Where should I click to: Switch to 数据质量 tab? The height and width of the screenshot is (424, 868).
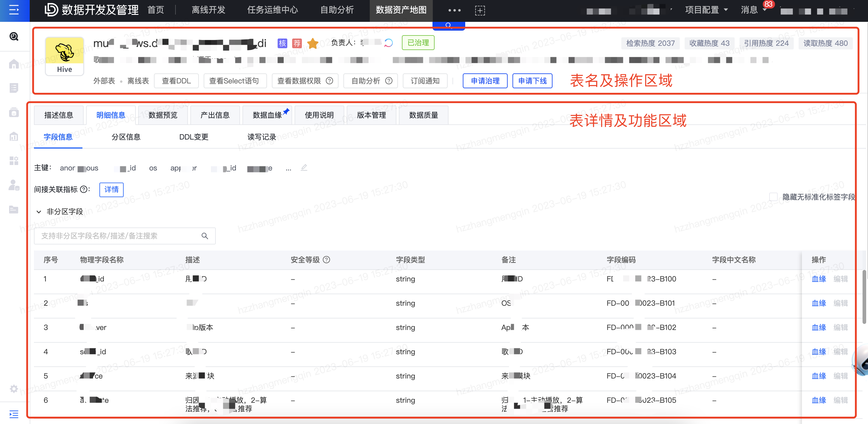(x=424, y=115)
